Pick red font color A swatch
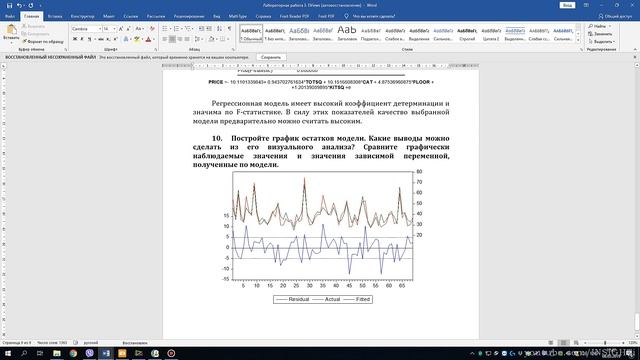Image resolution: width=640 pixels, height=360 pixels. tap(148, 39)
